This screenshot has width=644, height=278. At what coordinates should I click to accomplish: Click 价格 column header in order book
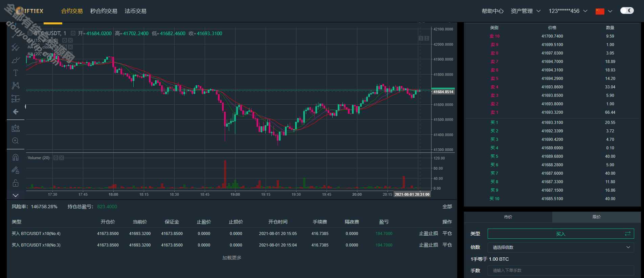point(552,28)
